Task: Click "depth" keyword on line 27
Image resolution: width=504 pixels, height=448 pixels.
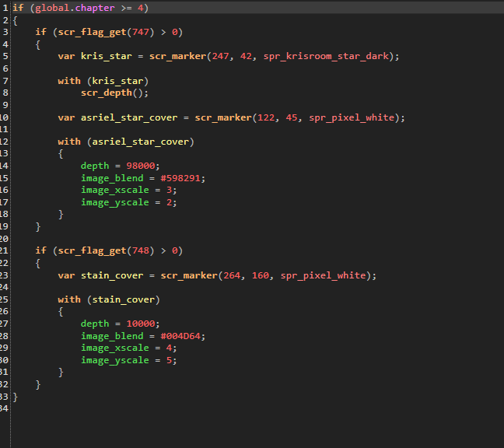Action: (95, 324)
